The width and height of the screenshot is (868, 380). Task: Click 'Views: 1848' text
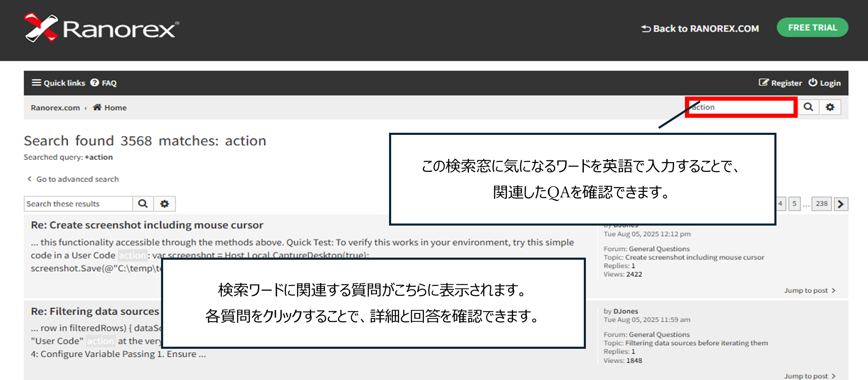coord(623,360)
